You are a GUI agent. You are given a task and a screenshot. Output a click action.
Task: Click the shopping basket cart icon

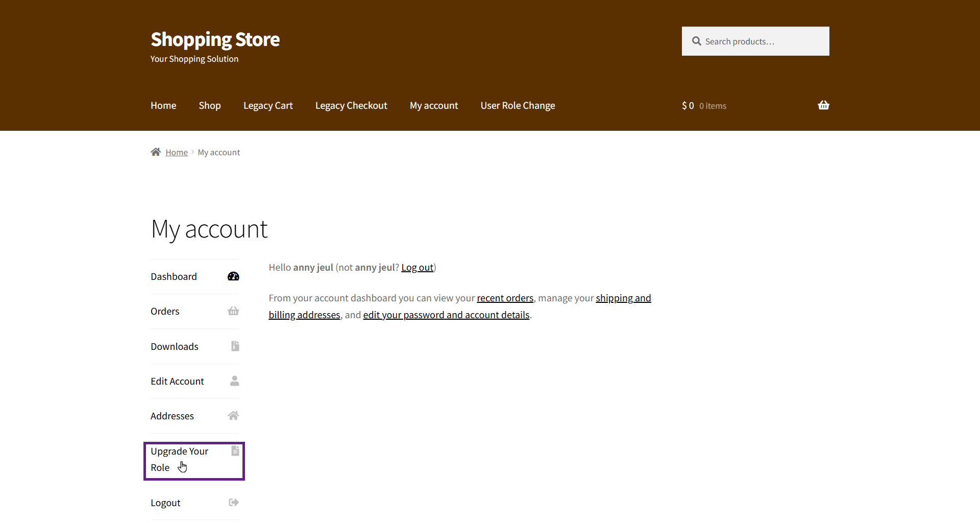(x=823, y=105)
